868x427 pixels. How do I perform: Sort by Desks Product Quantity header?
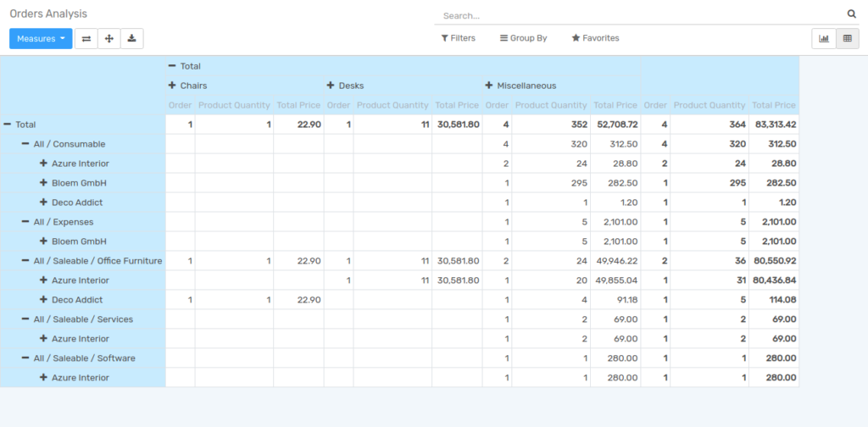(392, 105)
